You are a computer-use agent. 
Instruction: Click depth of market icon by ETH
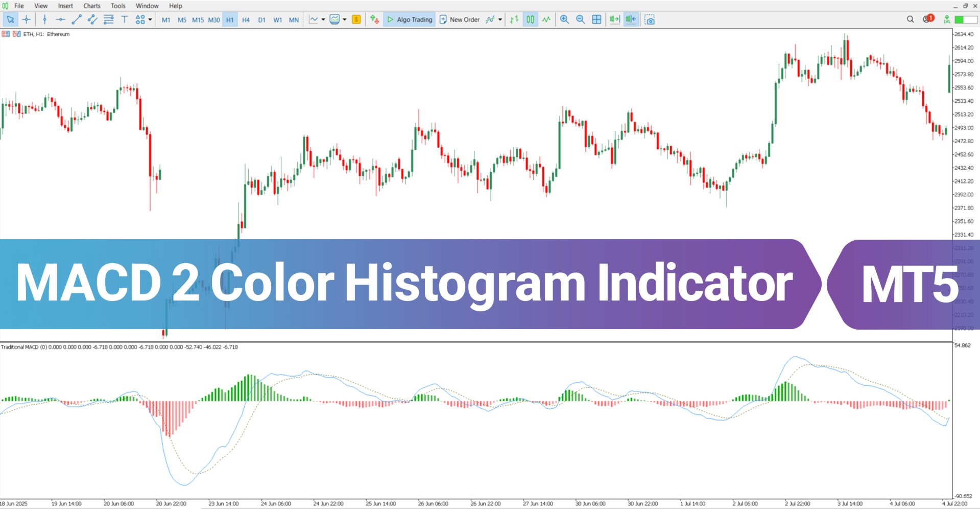(16, 34)
